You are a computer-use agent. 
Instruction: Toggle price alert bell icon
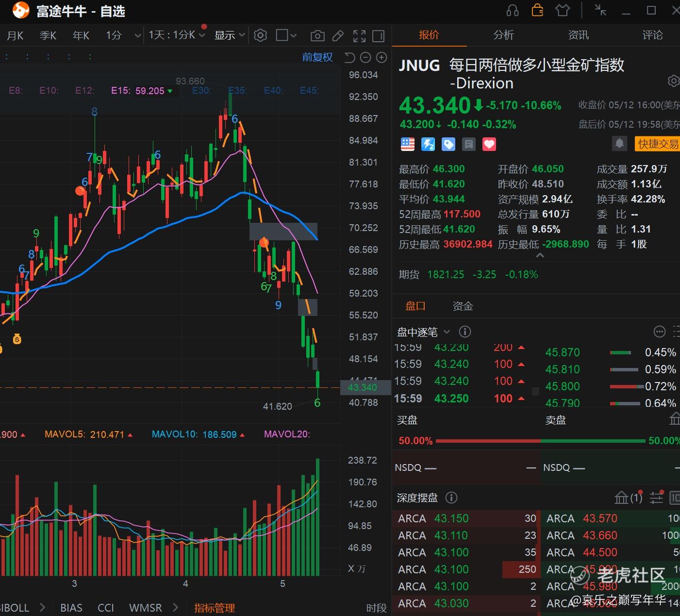(619, 144)
